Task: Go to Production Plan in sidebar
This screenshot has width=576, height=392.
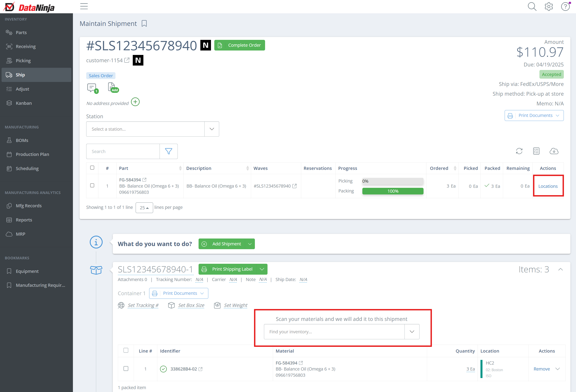Action: [32, 154]
